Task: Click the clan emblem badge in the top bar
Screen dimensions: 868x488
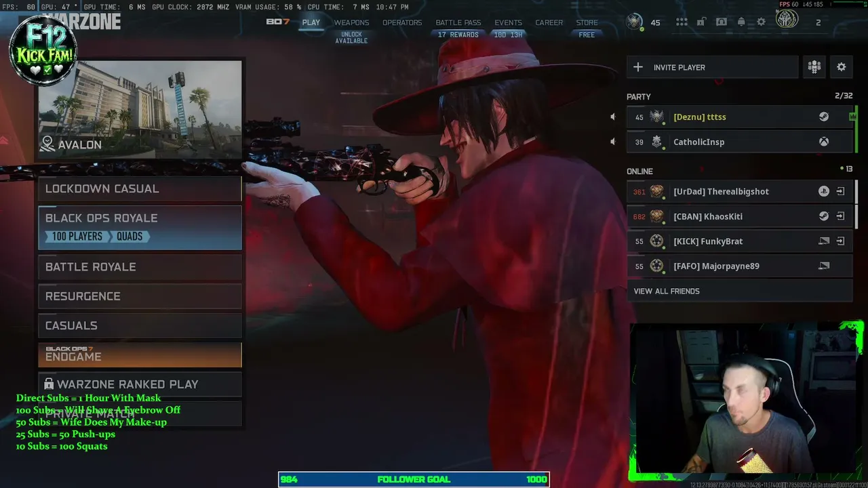Action: [787, 20]
